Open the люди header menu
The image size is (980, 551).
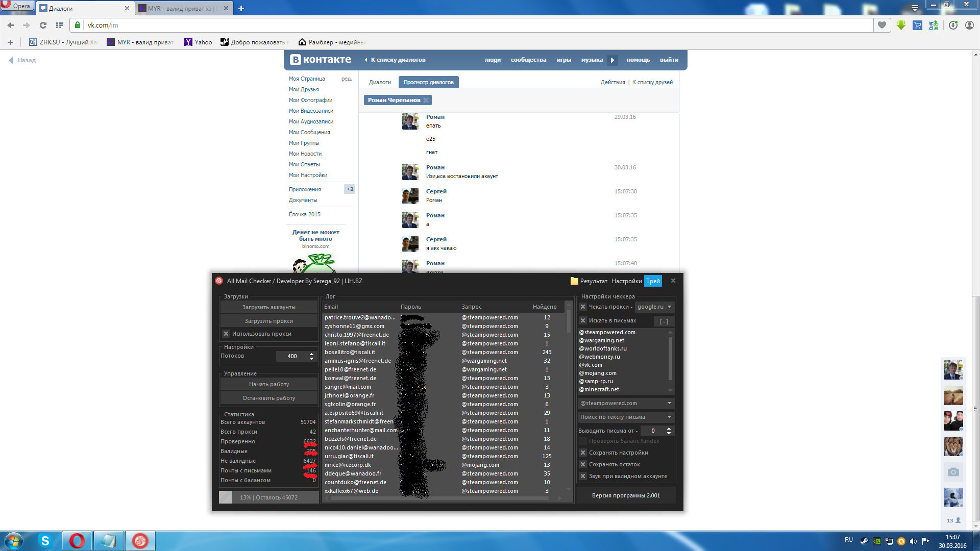[x=493, y=60]
